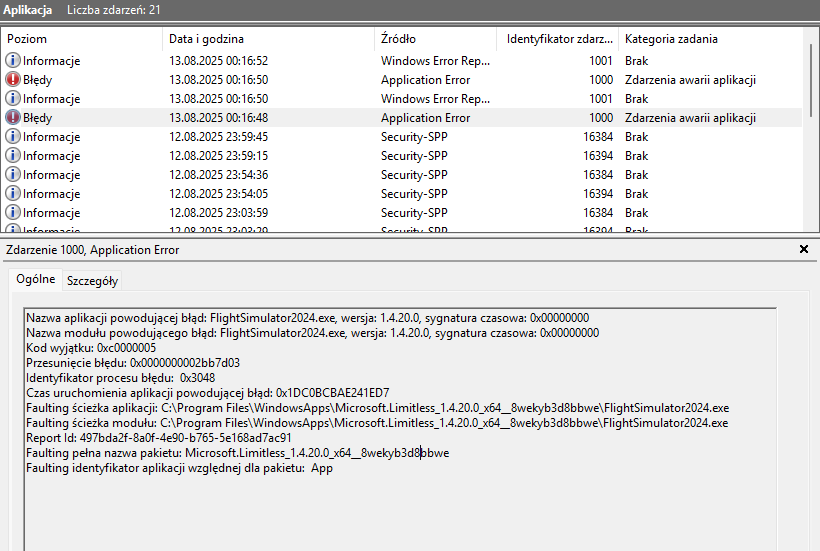
Task: Close the Zdarzenie 1000 details pane
Action: point(804,249)
